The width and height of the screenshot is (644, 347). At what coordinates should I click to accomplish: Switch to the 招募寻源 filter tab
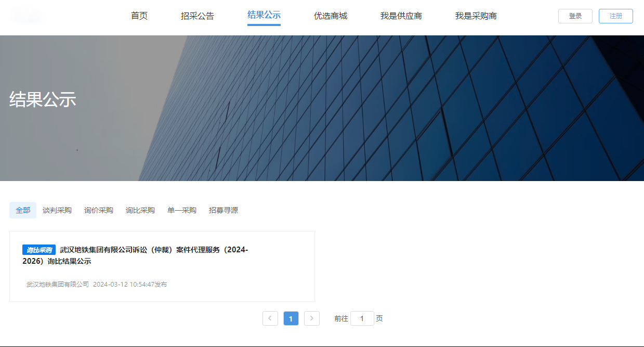point(224,210)
